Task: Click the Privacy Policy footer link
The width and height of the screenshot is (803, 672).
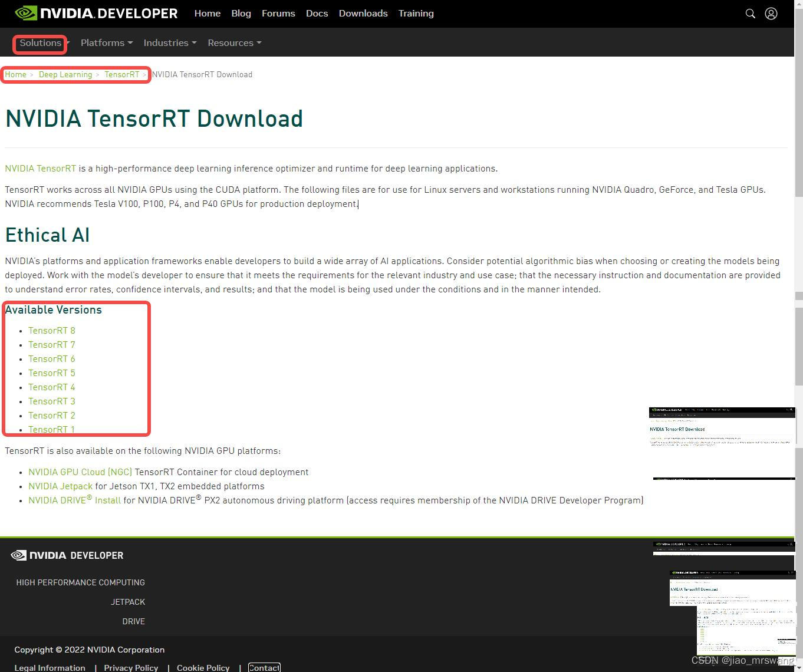Action: tap(131, 667)
